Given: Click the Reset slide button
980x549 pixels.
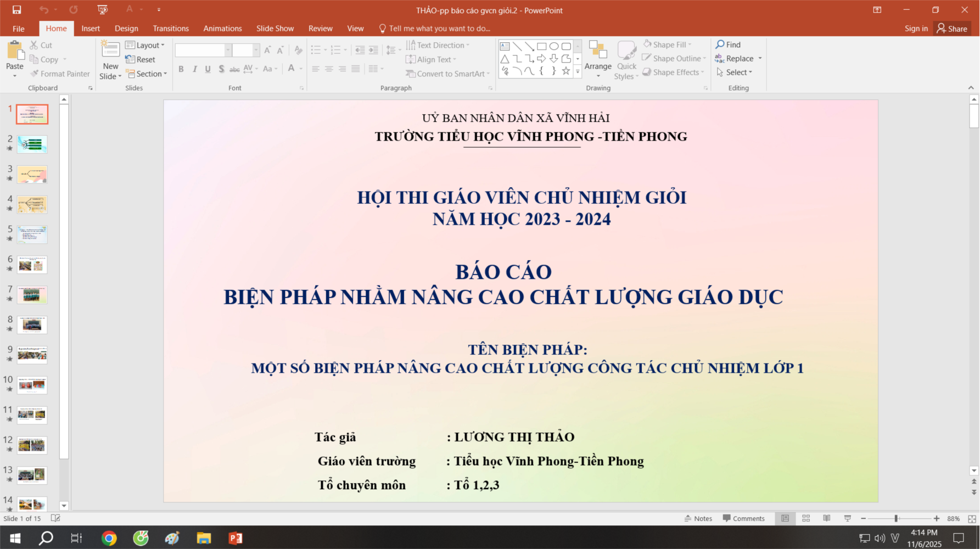Looking at the screenshot, I should click(141, 59).
